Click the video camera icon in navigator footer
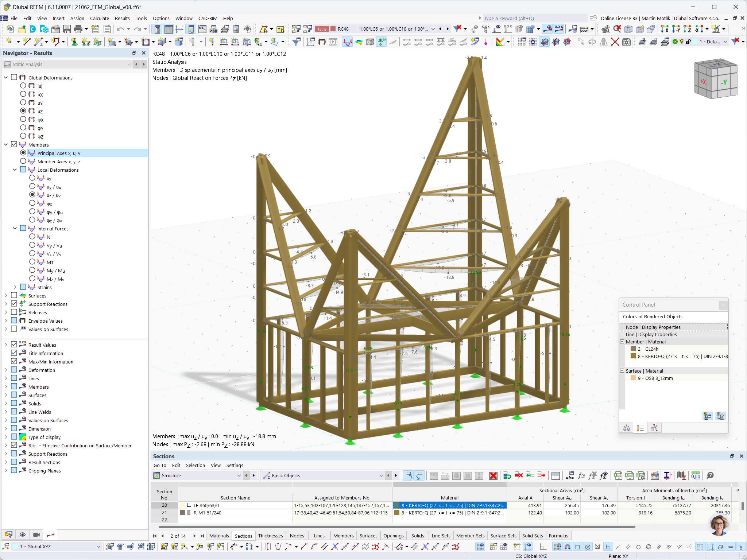 tap(36, 534)
